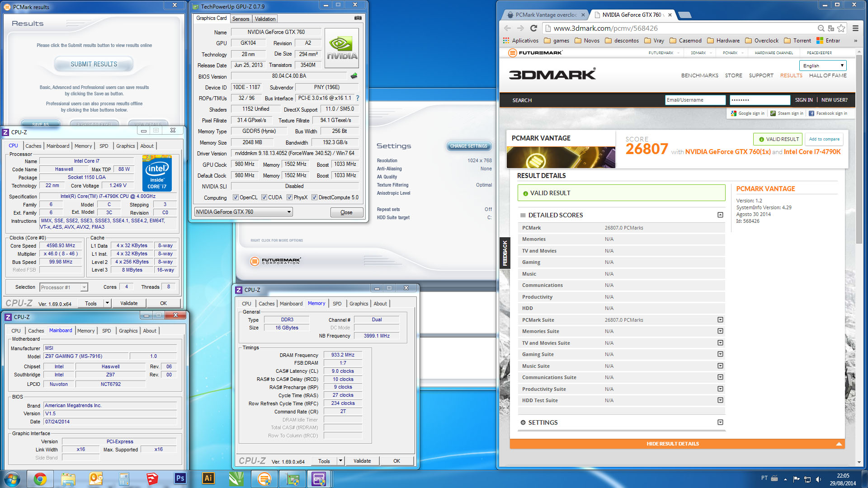Screen dimensions: 868x488
Task: Click the Results link in 3DMark navigation
Action: tap(791, 75)
